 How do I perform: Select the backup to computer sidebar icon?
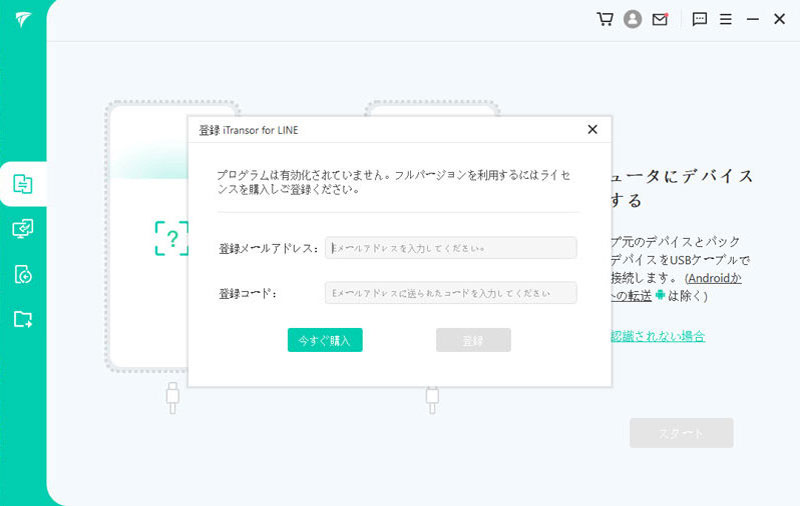coord(23,229)
